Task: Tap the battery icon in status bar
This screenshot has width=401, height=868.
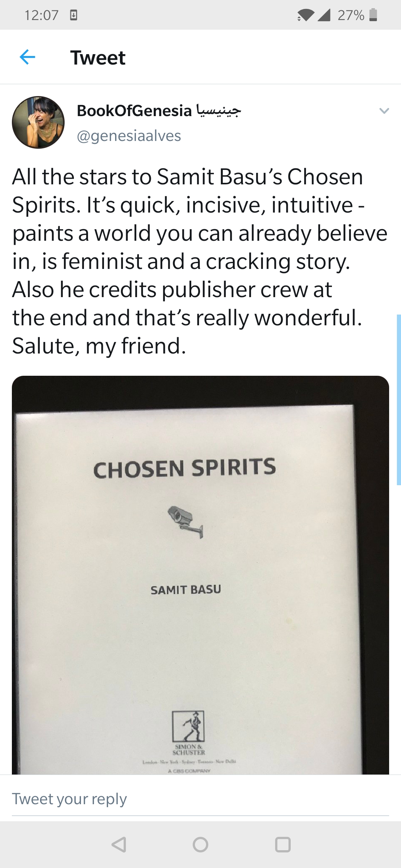Action: 373,15
